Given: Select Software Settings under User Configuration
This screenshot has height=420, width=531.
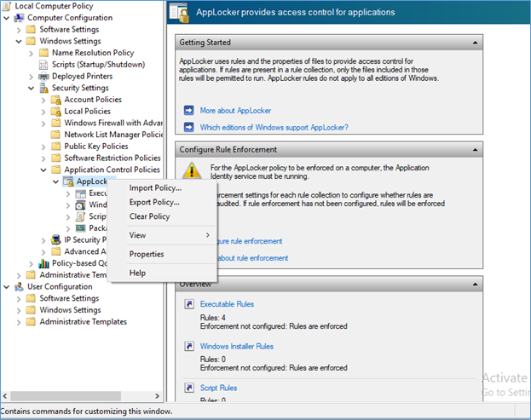Looking at the screenshot, I should (69, 298).
